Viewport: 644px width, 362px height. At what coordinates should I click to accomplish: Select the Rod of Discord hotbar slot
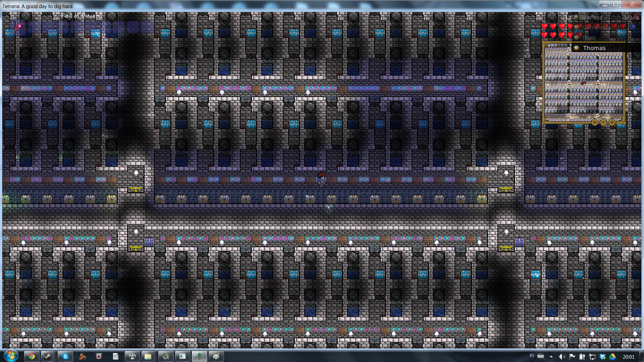pos(17,27)
